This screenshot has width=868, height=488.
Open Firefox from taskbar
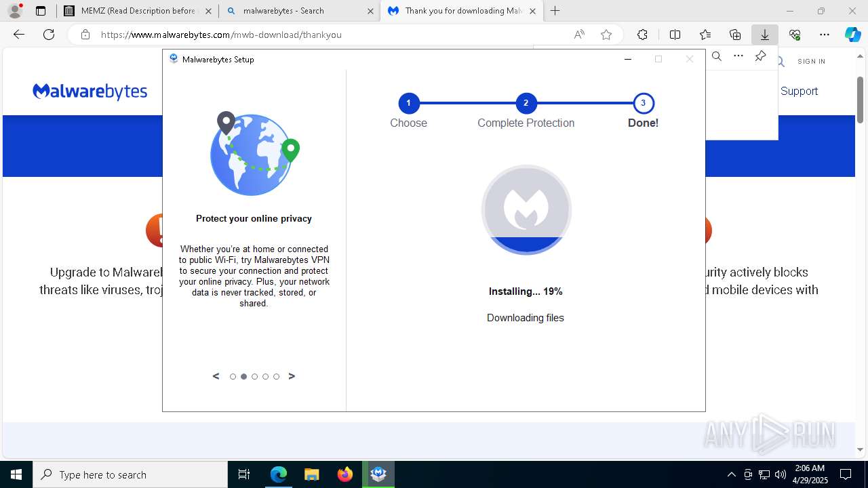point(344,474)
